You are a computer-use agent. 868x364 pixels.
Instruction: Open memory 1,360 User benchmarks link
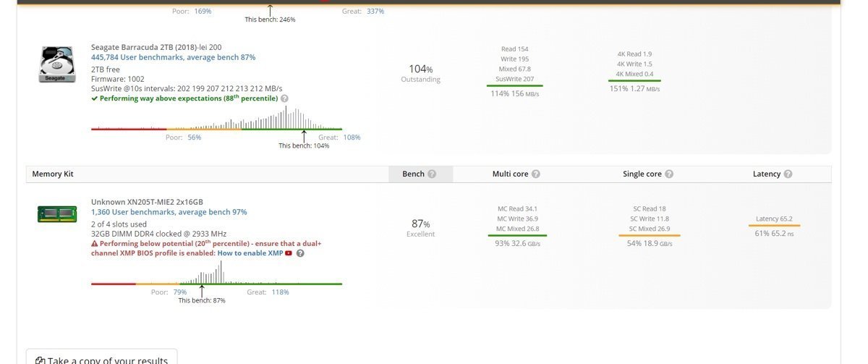pos(169,212)
